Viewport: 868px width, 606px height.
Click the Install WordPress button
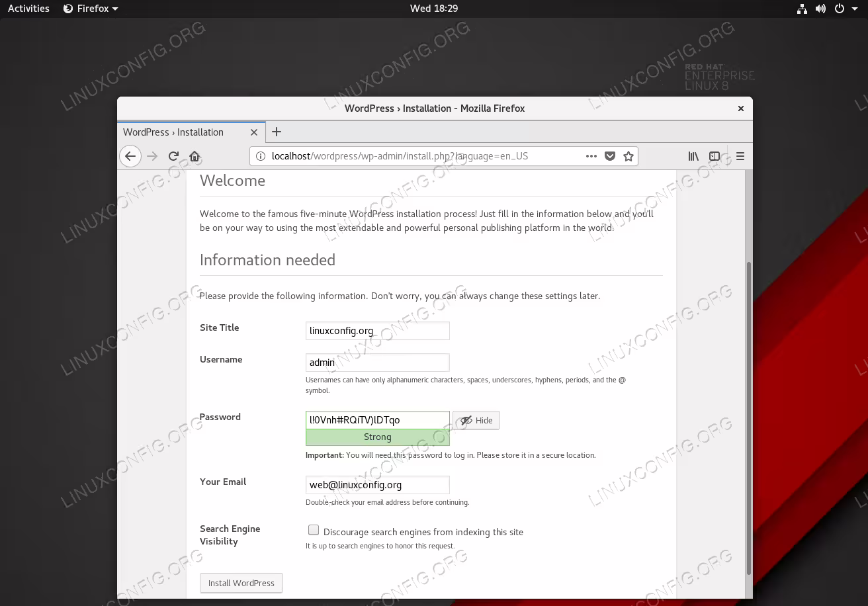coord(241,583)
